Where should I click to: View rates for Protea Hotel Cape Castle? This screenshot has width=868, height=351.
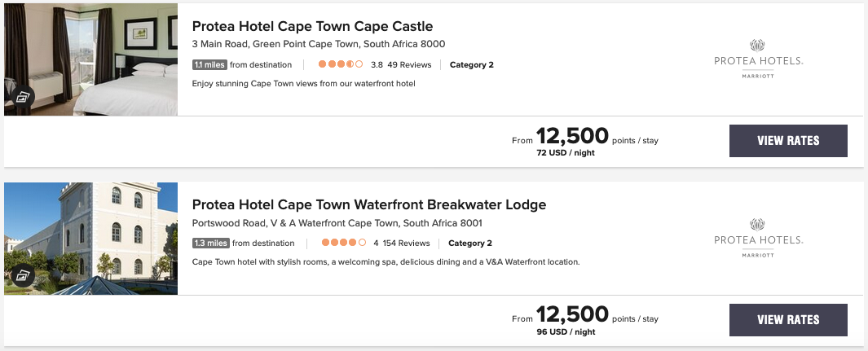(788, 141)
